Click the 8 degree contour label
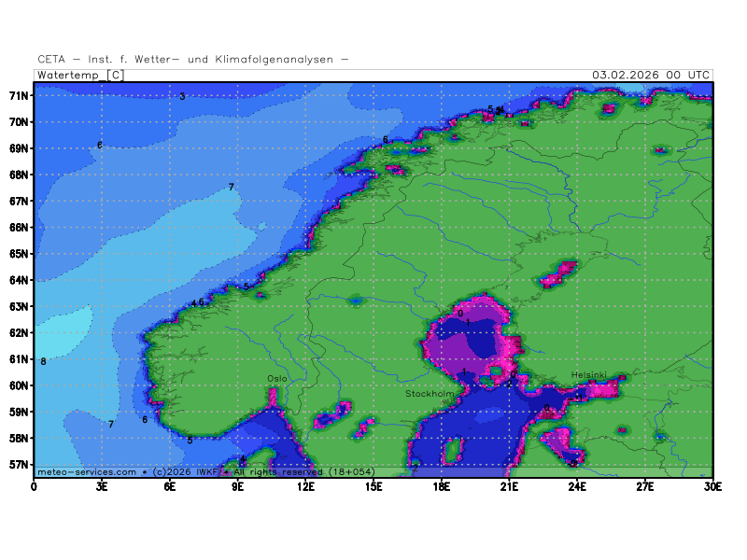Image resolution: width=747 pixels, height=560 pixels. coord(43,361)
